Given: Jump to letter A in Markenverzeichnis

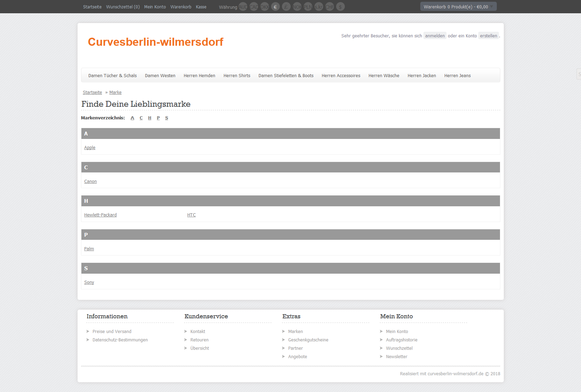Looking at the screenshot, I should (x=132, y=118).
